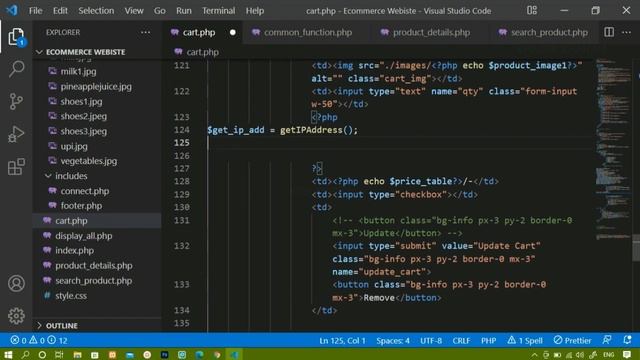Image resolution: width=640 pixels, height=360 pixels.
Task: Open style.css in the explorer
Action: [71, 296]
